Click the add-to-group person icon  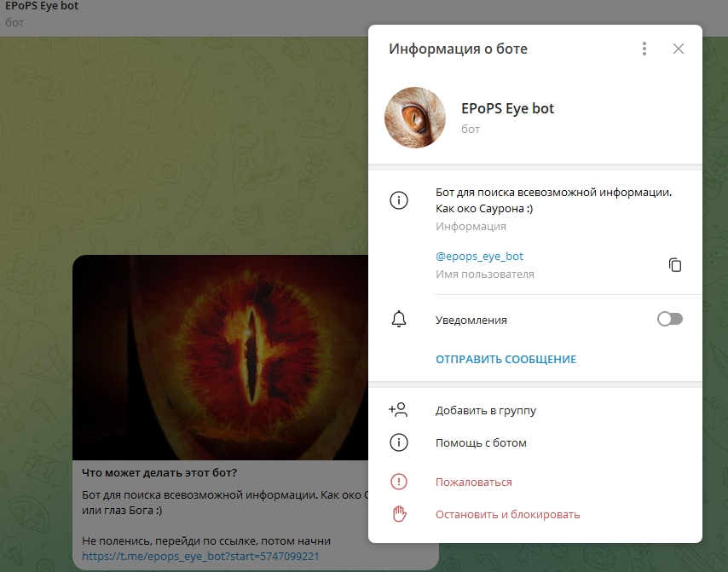pyautogui.click(x=398, y=409)
